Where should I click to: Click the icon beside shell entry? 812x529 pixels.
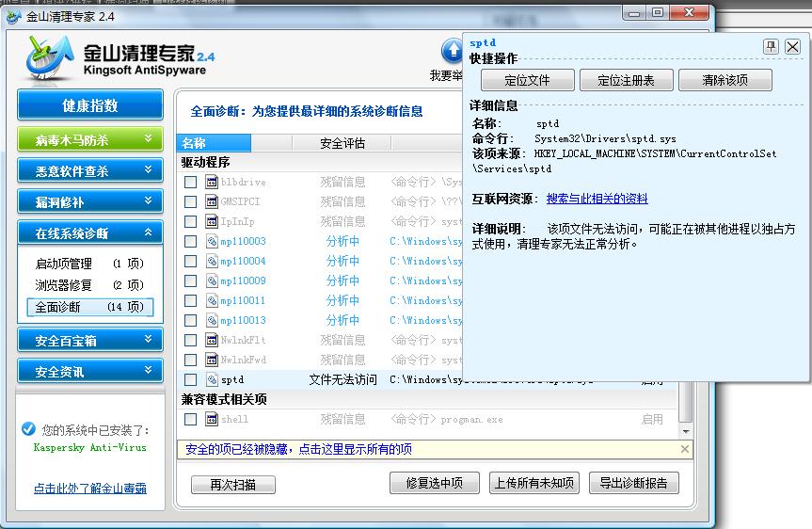pyautogui.click(x=212, y=419)
